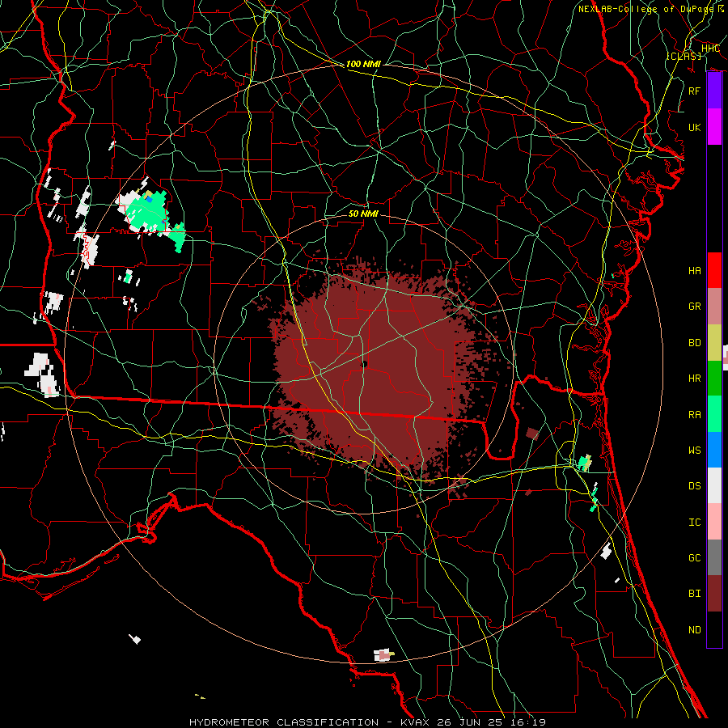The width and height of the screenshot is (728, 728).
Task: Click the UK magenta legend swatch
Action: pos(714,127)
